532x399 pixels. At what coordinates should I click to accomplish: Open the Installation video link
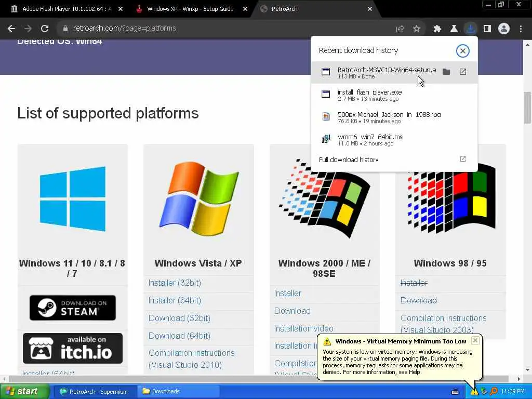303,328
